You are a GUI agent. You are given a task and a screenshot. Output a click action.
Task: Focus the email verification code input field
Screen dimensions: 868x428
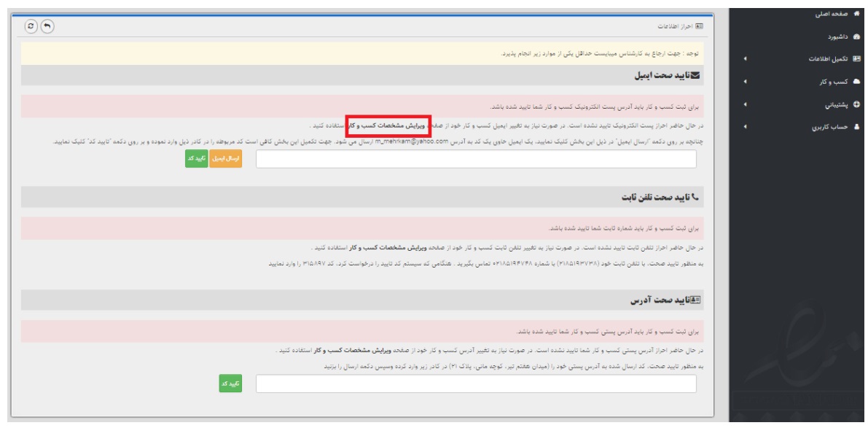(477, 160)
